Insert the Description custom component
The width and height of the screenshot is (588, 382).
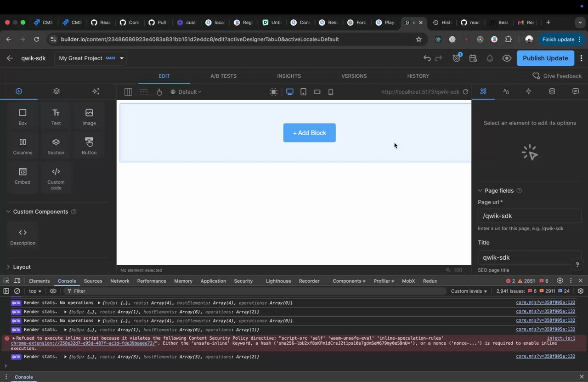[23, 236]
